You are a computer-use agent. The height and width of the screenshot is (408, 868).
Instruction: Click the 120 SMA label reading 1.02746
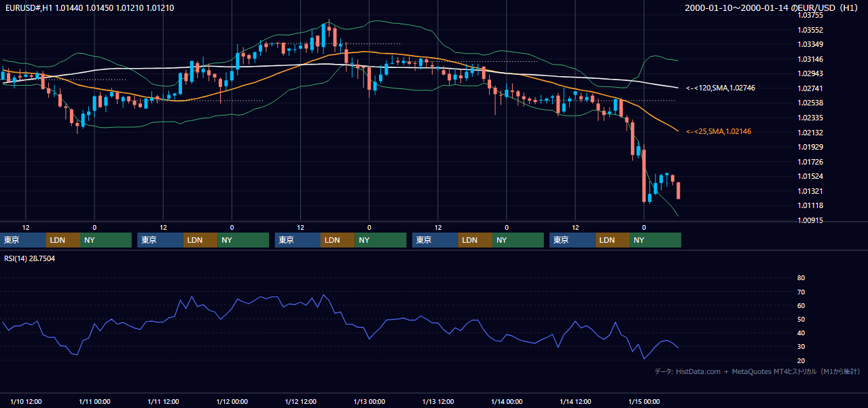click(x=721, y=88)
